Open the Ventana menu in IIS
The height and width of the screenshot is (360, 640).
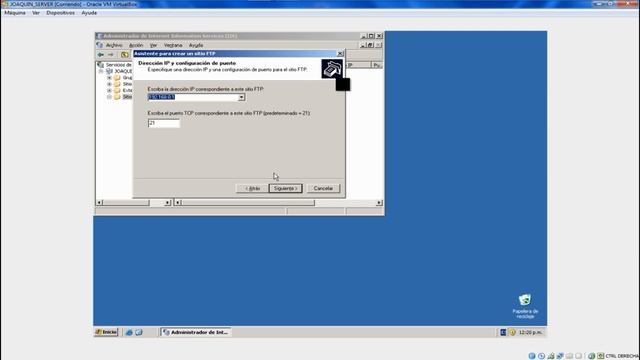pos(173,45)
